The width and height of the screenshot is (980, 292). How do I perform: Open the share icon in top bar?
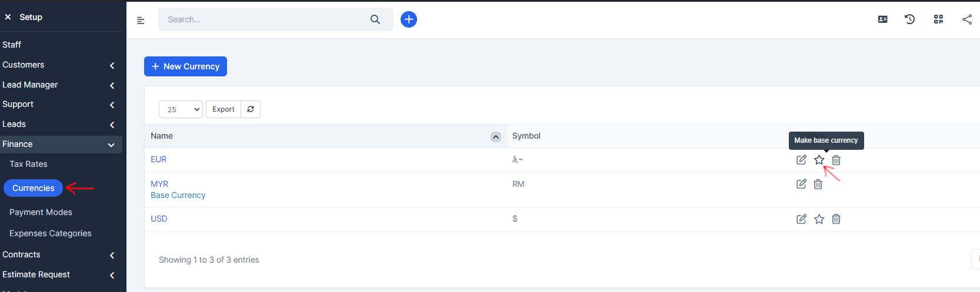point(966,19)
